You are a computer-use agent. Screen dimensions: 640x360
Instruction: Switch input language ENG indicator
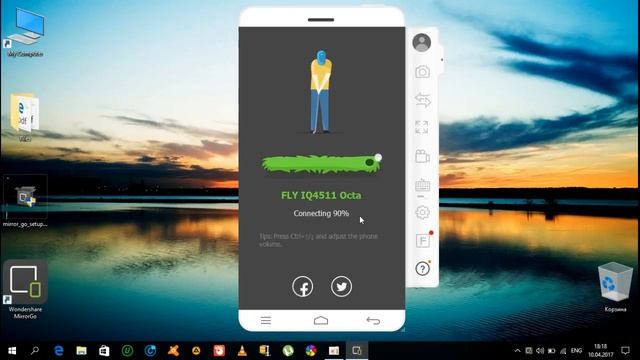[576, 351]
